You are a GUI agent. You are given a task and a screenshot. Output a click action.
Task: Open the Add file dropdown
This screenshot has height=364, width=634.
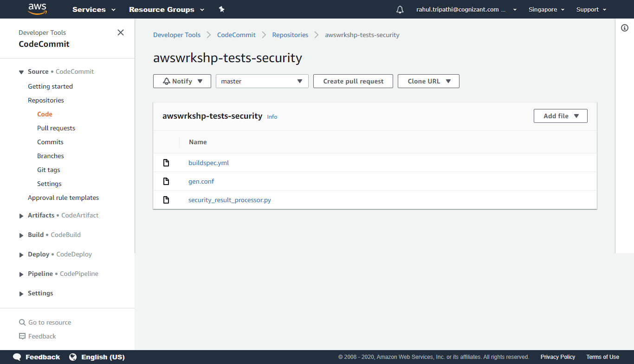[x=561, y=116]
